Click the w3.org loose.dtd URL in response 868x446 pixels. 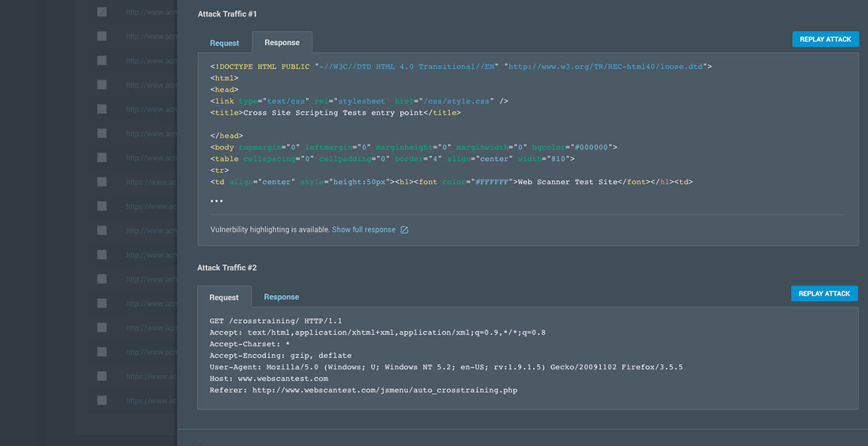point(607,67)
